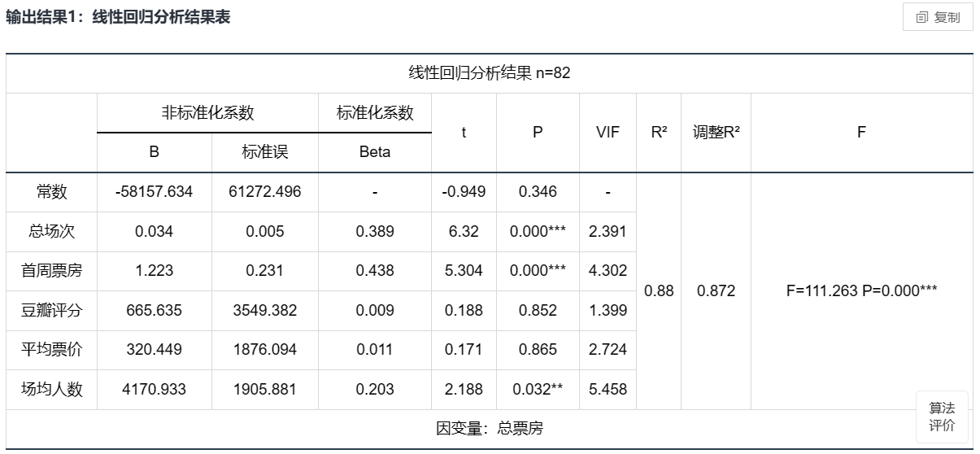Click the VIF column header
This screenshot has width=980, height=454.
click(608, 133)
